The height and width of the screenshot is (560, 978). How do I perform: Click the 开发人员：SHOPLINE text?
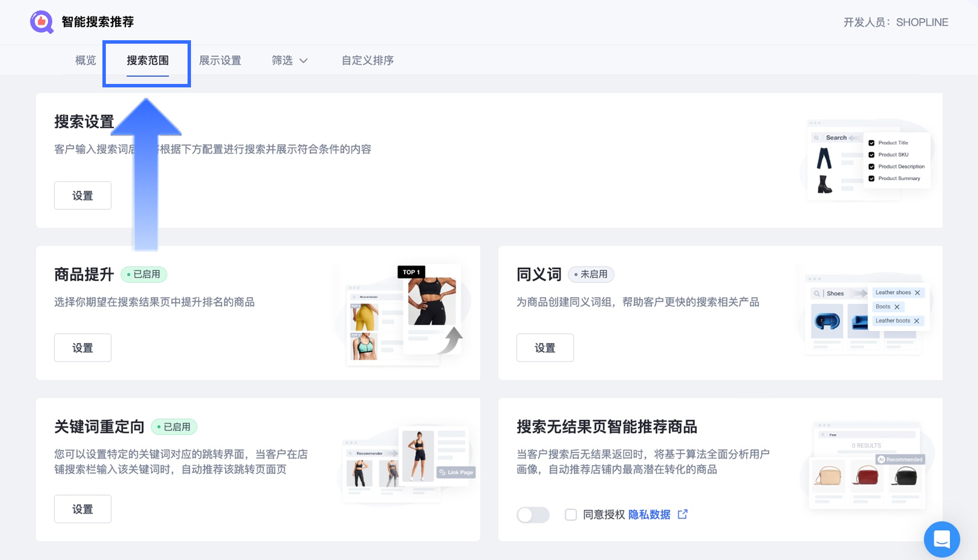click(x=896, y=22)
